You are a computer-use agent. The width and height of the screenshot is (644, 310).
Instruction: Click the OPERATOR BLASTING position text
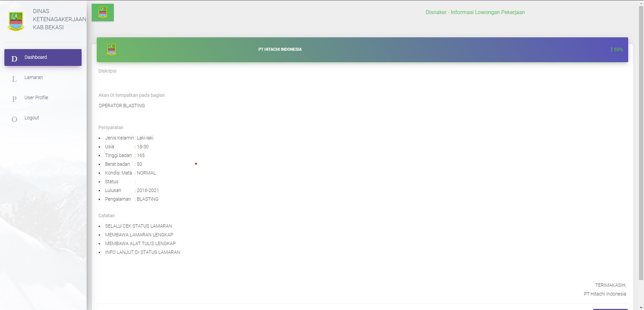[122, 106]
